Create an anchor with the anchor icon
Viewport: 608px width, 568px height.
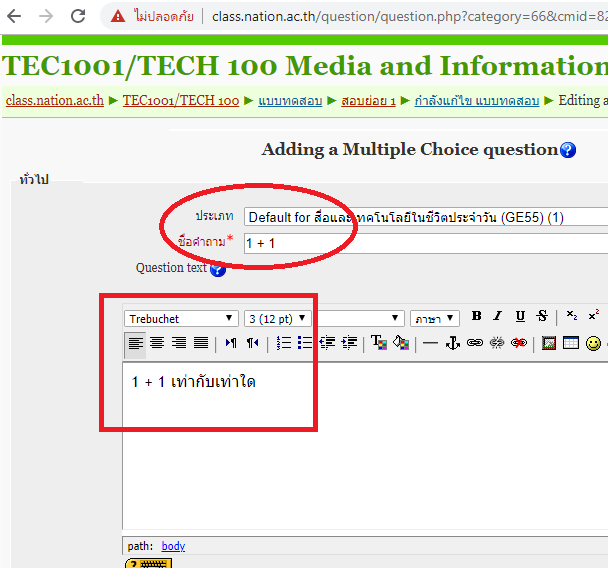[x=452, y=343]
